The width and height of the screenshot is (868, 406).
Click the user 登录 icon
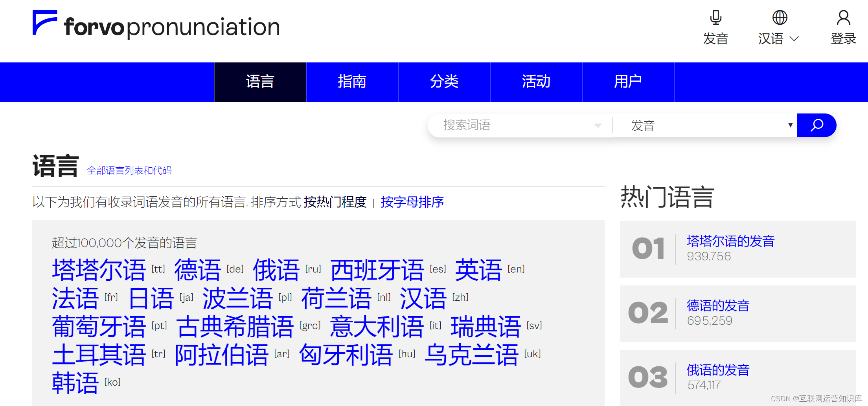coord(843,18)
